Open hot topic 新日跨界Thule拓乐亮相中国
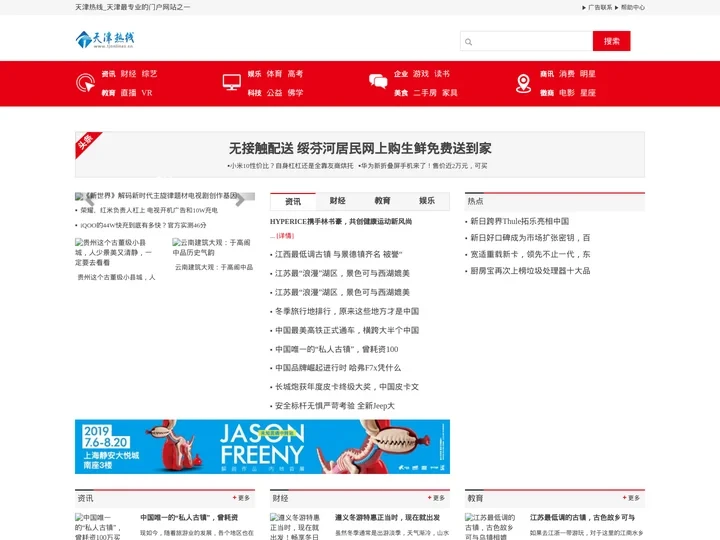The height and width of the screenshot is (540, 720). [x=519, y=221]
